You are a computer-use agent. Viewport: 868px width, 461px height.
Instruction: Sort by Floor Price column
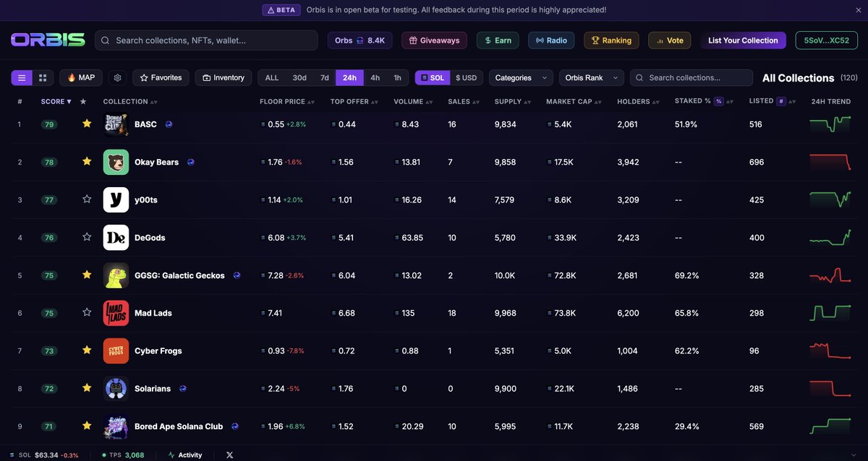pos(287,101)
